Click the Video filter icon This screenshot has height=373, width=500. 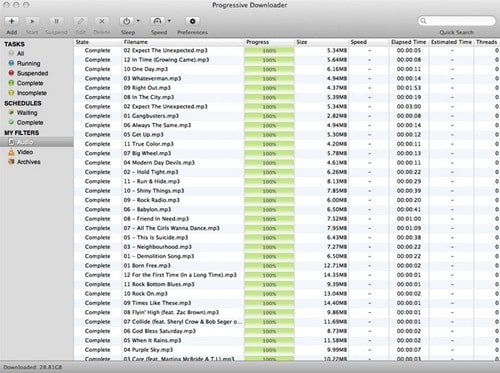click(11, 152)
